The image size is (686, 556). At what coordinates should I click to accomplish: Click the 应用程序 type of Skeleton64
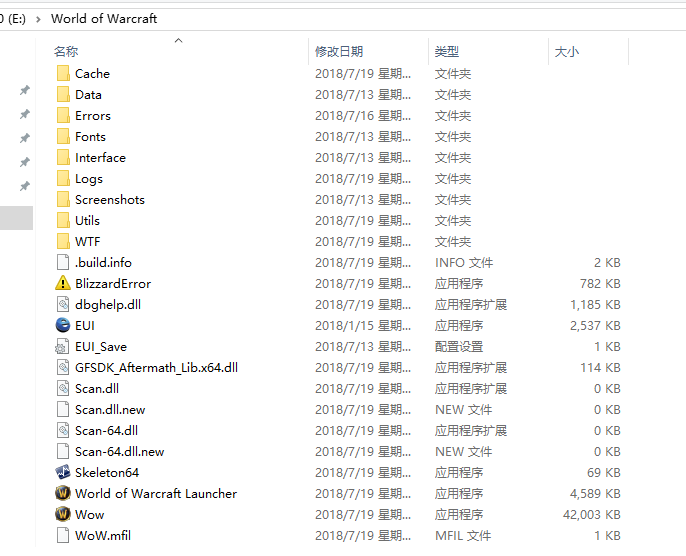(459, 472)
